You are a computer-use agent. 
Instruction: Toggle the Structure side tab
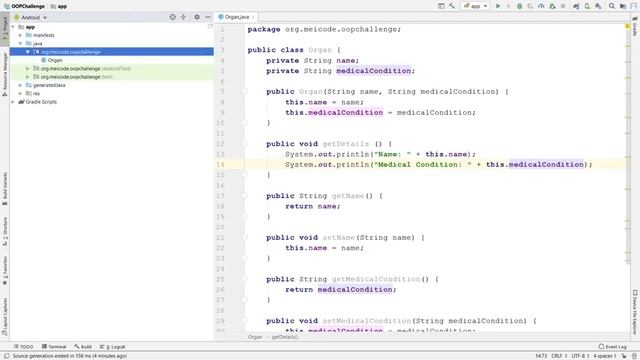point(4,231)
